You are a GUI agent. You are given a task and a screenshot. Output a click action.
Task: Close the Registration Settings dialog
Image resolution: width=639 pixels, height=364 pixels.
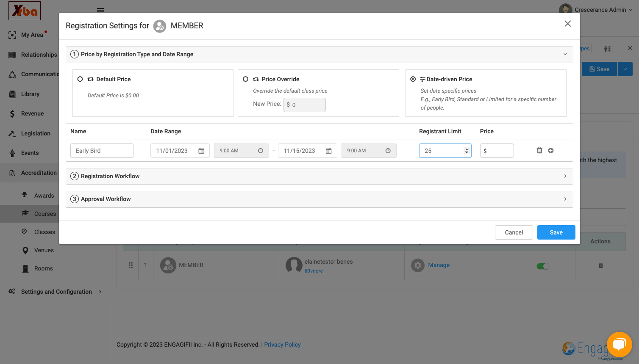[568, 24]
